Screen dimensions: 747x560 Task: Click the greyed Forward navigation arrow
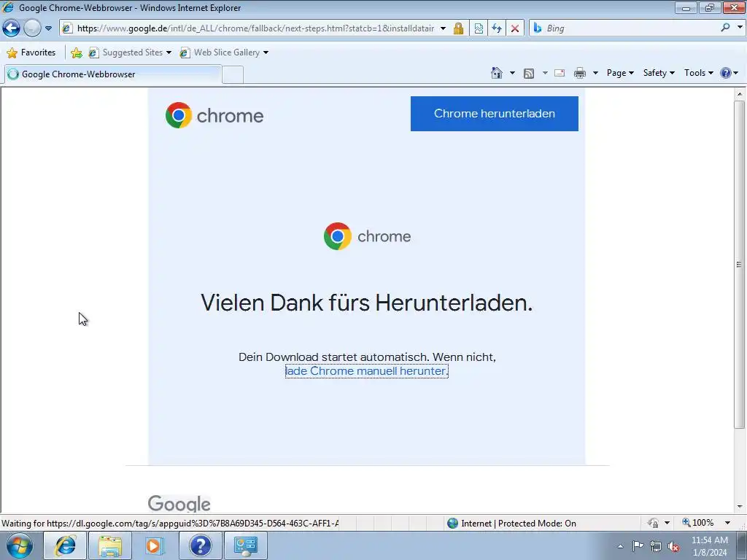pyautogui.click(x=32, y=28)
